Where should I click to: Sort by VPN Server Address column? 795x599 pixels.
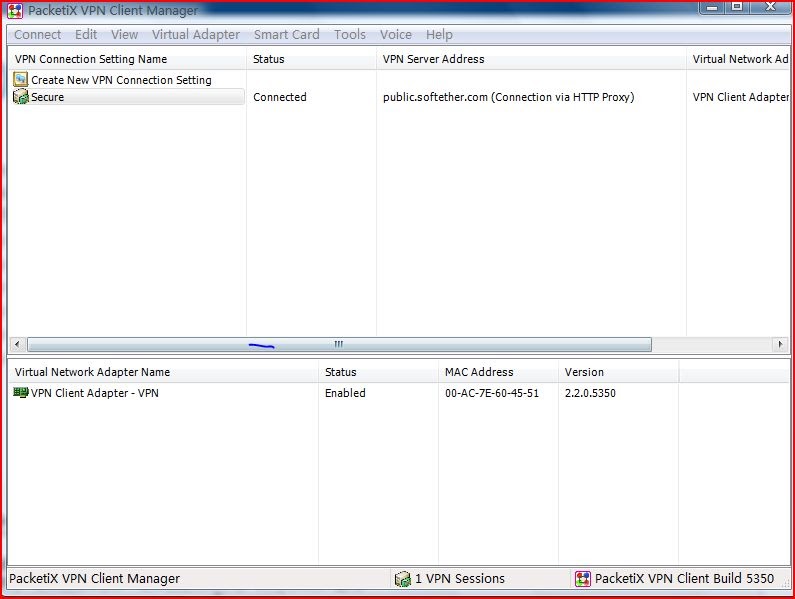coord(531,59)
